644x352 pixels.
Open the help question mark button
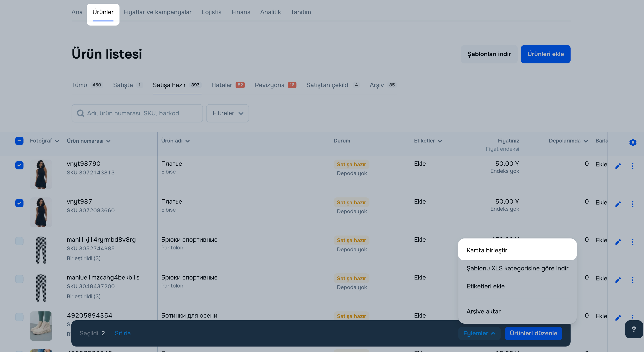[634, 329]
